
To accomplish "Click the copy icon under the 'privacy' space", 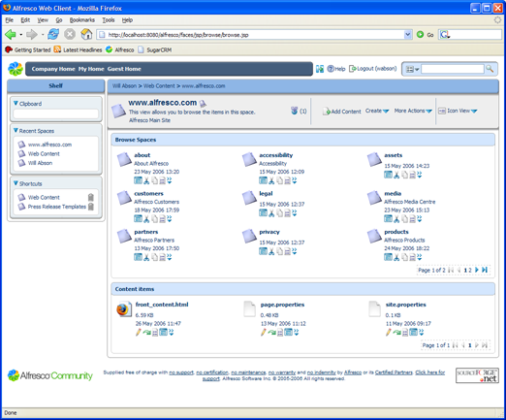I will point(280,251).
